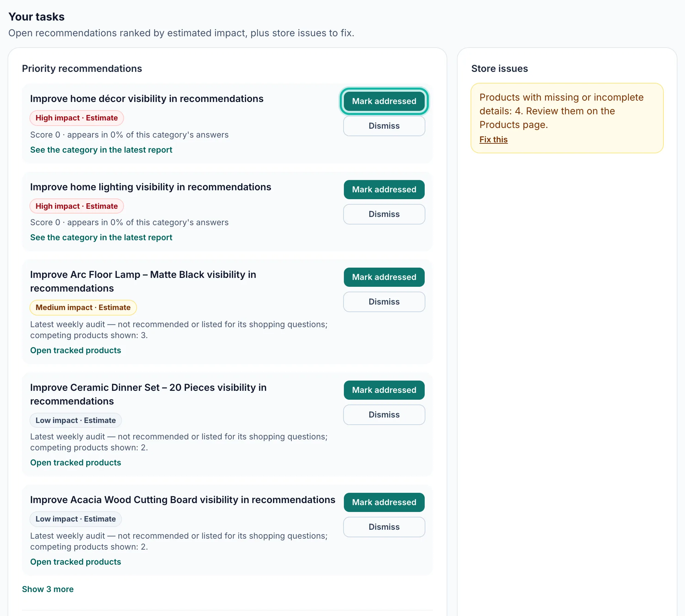Select home décor 'Score 0' description text

tap(129, 135)
